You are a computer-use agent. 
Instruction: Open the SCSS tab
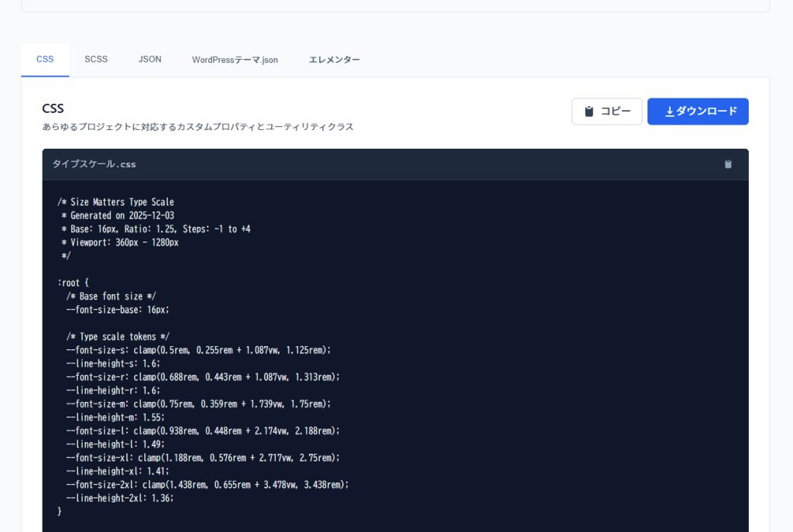point(96,60)
